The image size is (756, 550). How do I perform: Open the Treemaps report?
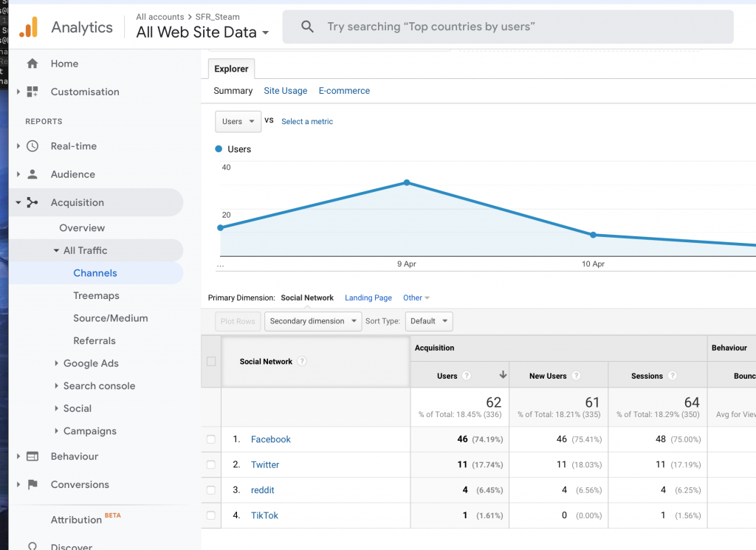coord(96,295)
